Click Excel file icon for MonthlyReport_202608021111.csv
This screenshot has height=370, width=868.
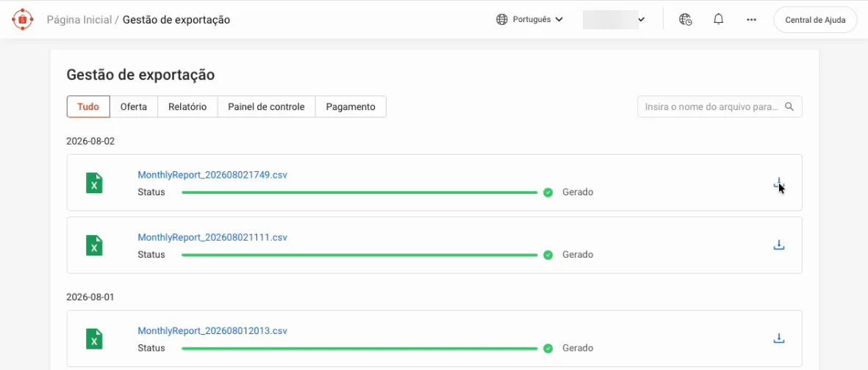(94, 245)
